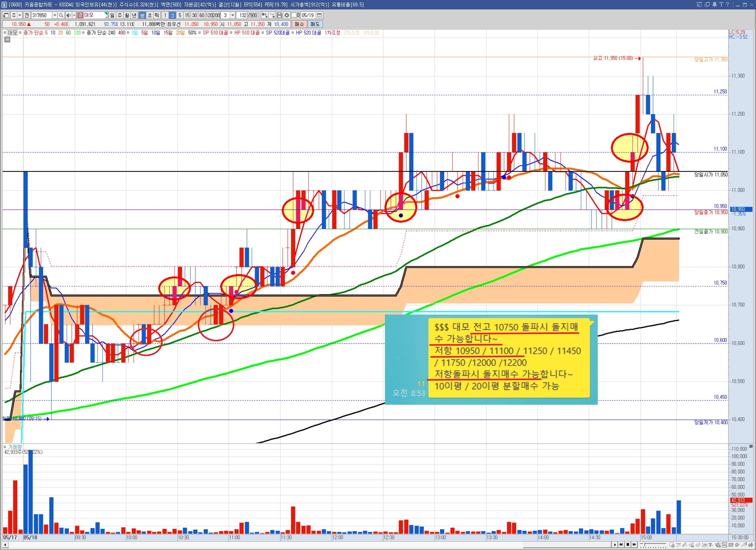The image size is (756, 550).
Task: Switch to the 일 daily chart period
Action: coord(112,15)
